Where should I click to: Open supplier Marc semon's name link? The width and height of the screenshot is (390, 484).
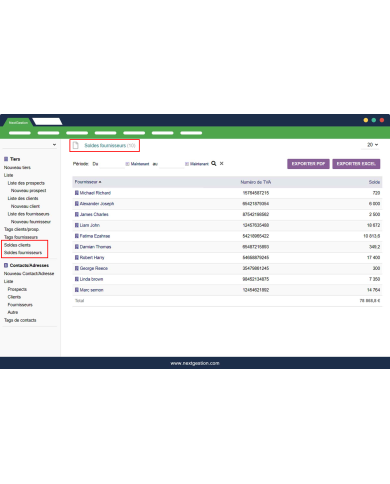91,290
